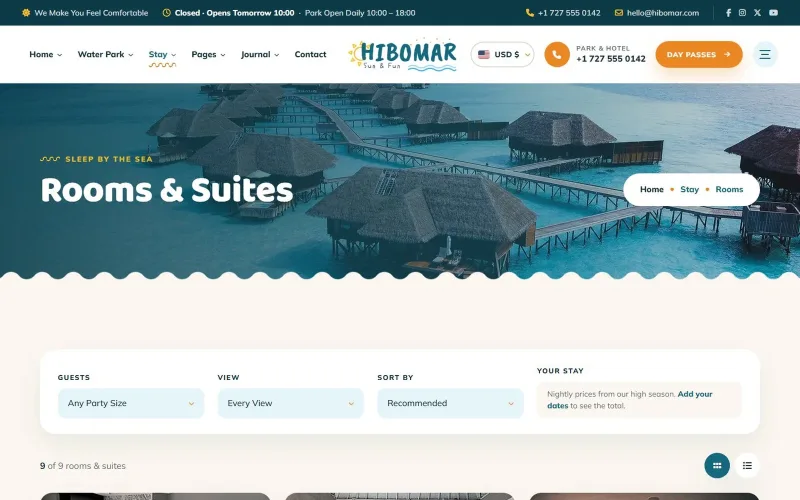
Task: Click top bar phone number +1 727 555 0142
Action: click(x=569, y=13)
